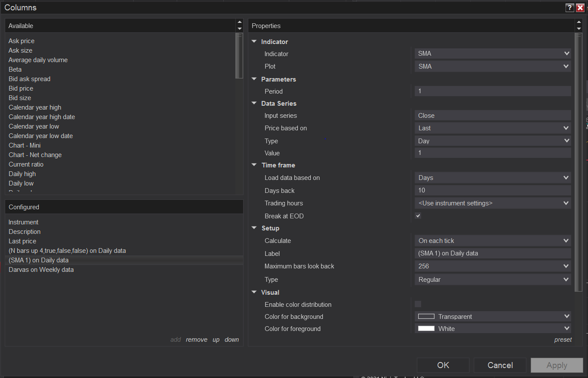Close the Columns dialog window
588x378 pixels.
point(580,8)
